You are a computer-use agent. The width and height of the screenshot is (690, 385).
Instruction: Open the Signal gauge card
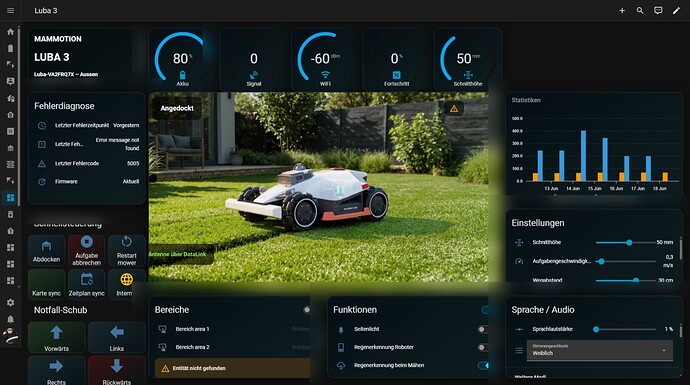click(253, 59)
